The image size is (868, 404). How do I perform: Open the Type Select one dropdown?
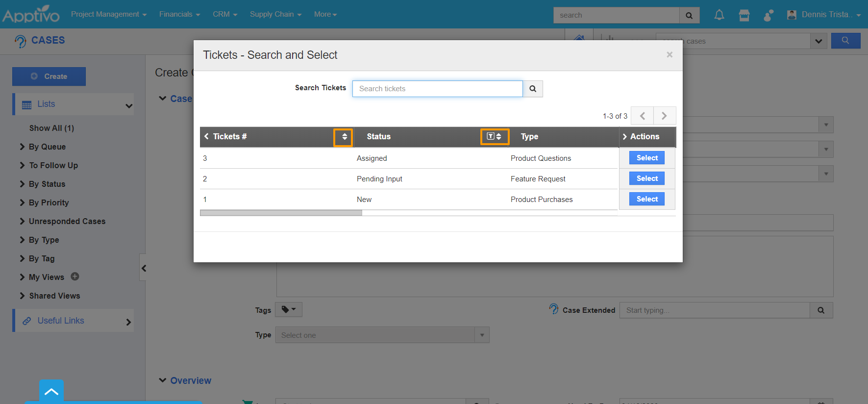click(x=382, y=335)
